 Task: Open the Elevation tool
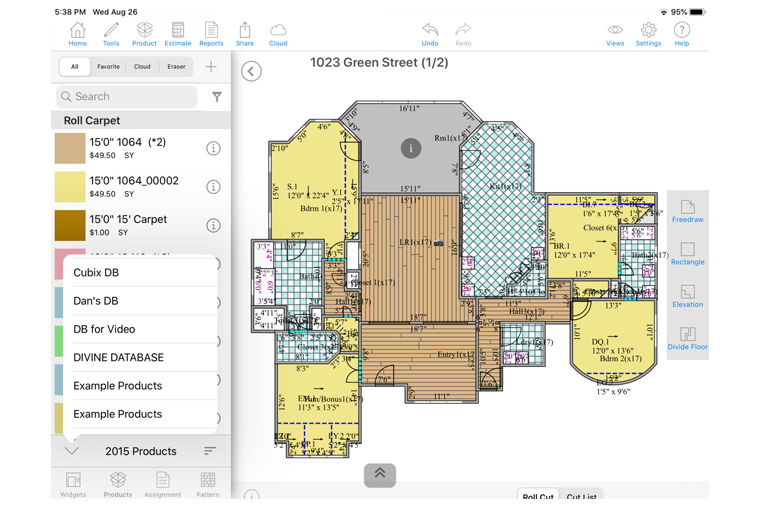tap(687, 296)
